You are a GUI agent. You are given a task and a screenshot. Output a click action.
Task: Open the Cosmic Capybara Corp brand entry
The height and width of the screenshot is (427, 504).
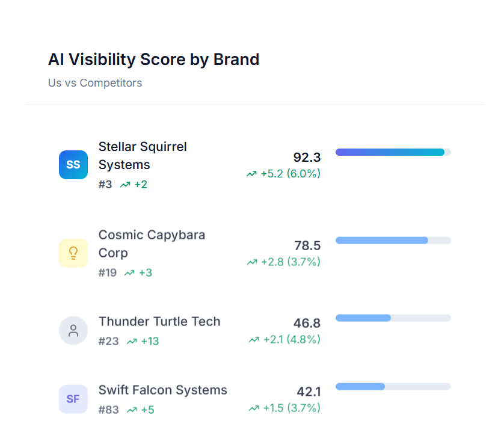click(x=152, y=244)
